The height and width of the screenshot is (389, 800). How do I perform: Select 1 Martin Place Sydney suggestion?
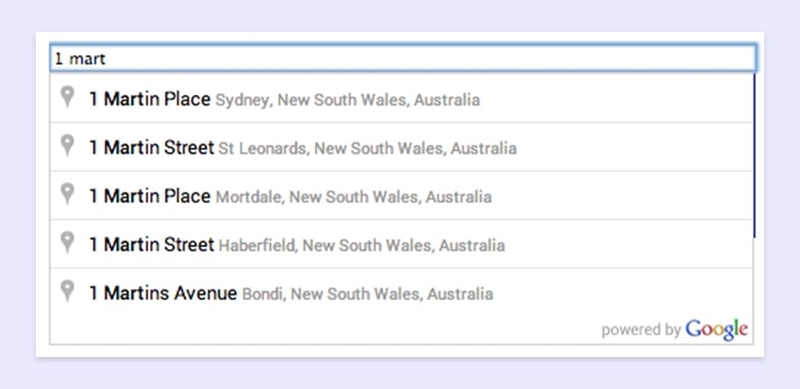(x=402, y=98)
